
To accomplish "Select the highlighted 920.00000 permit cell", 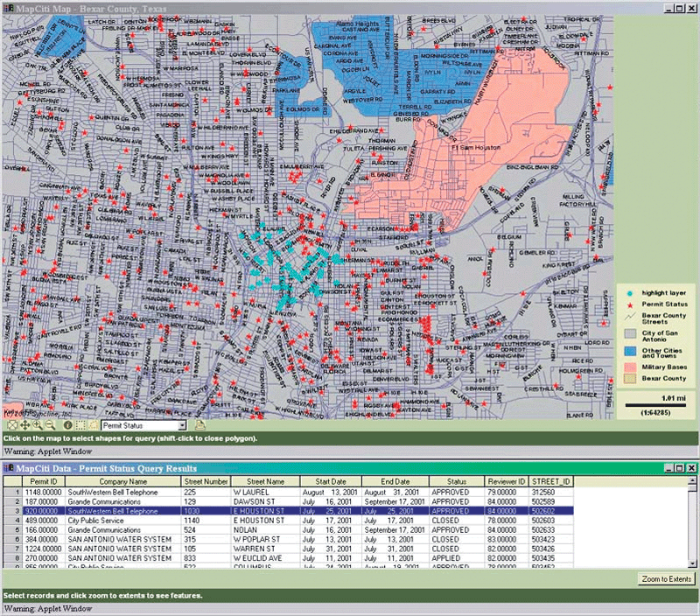I will tap(43, 511).
